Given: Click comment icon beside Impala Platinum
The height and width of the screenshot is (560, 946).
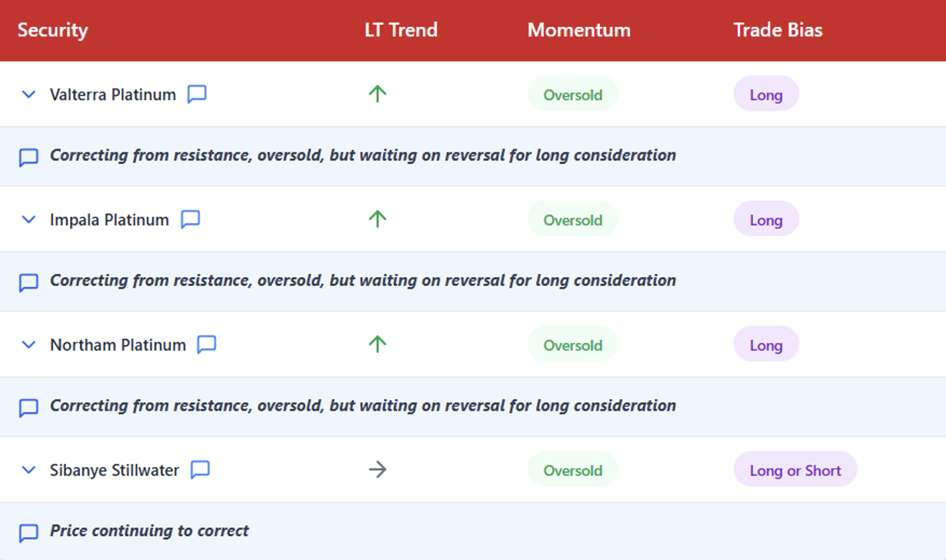Looking at the screenshot, I should 190,219.
